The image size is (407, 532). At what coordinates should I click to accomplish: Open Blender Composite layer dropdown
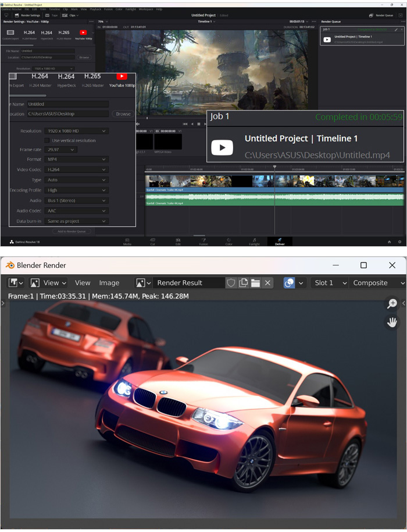pos(377,283)
